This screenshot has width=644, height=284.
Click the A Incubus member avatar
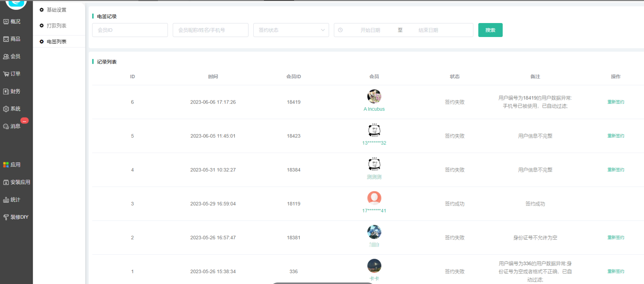[374, 97]
